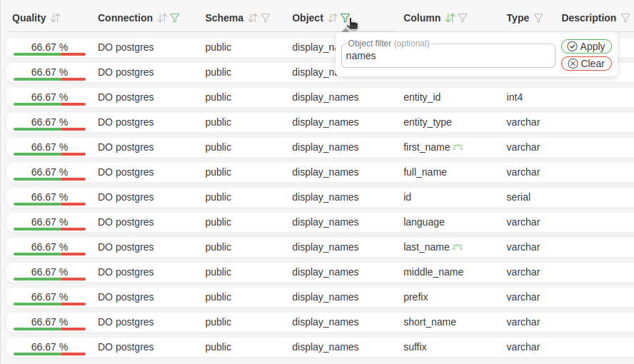Image resolution: width=634 pixels, height=364 pixels.
Task: Open the Description column filter
Action: [x=625, y=18]
